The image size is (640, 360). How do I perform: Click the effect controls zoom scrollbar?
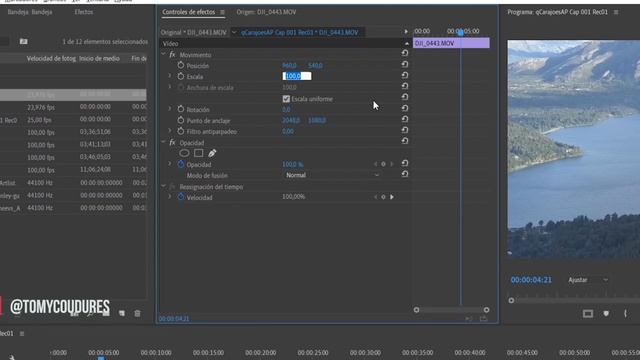click(x=451, y=310)
